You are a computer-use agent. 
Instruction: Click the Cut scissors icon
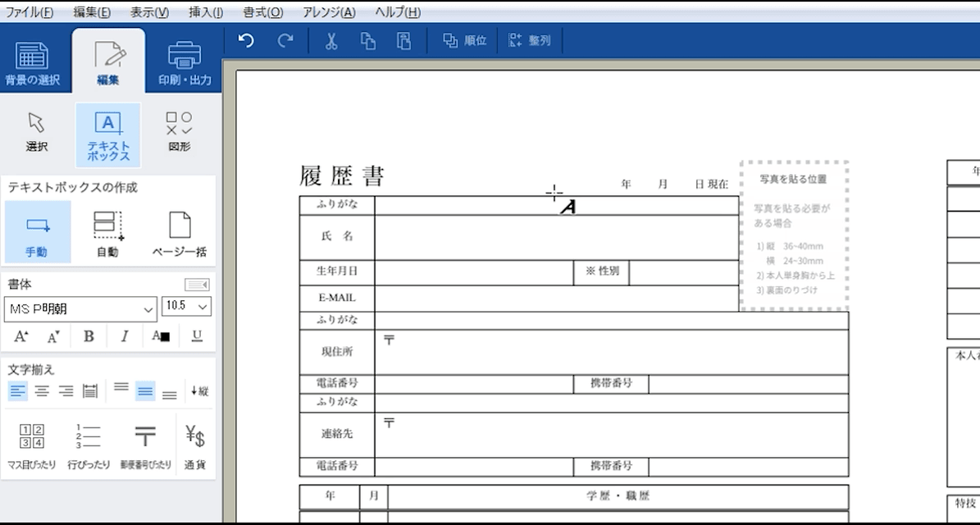(x=329, y=42)
